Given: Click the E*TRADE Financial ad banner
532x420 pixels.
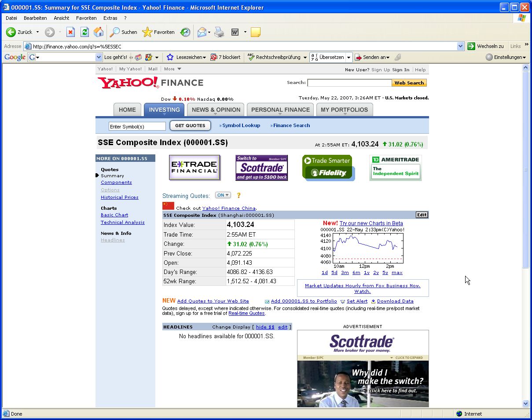Looking at the screenshot, I should [x=194, y=168].
